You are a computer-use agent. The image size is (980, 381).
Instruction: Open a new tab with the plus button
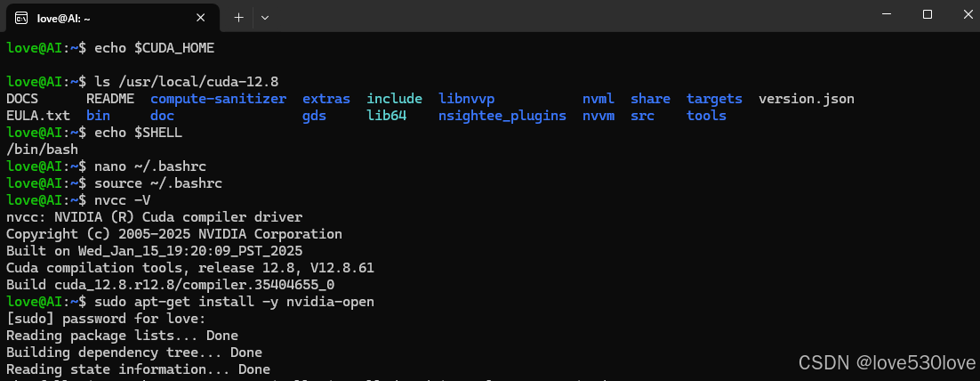[238, 18]
